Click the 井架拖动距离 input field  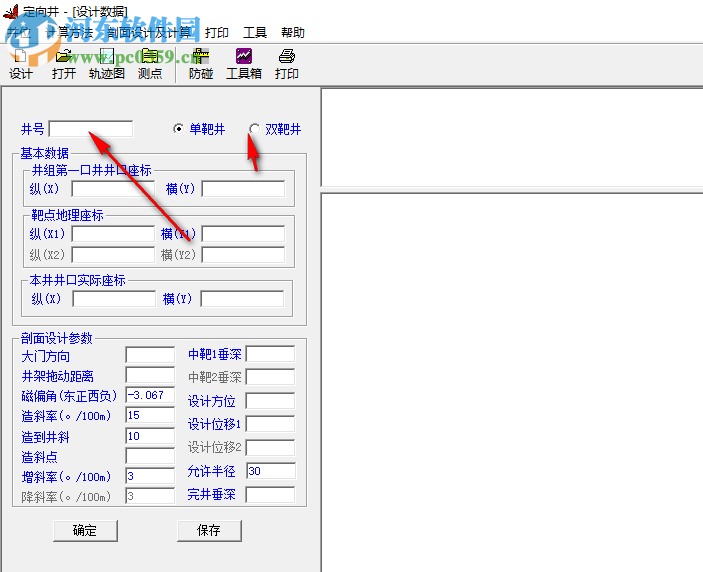pos(150,375)
